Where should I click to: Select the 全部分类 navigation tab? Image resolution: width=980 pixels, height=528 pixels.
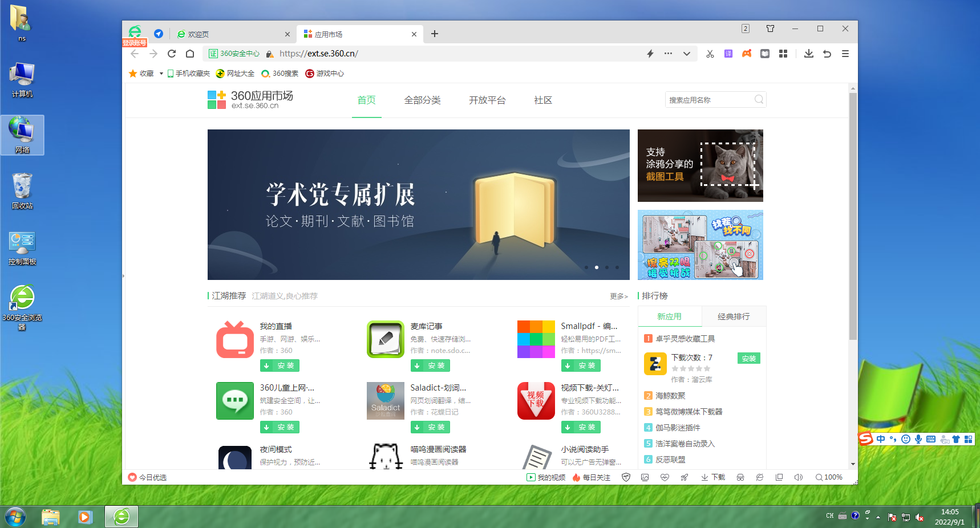(423, 100)
